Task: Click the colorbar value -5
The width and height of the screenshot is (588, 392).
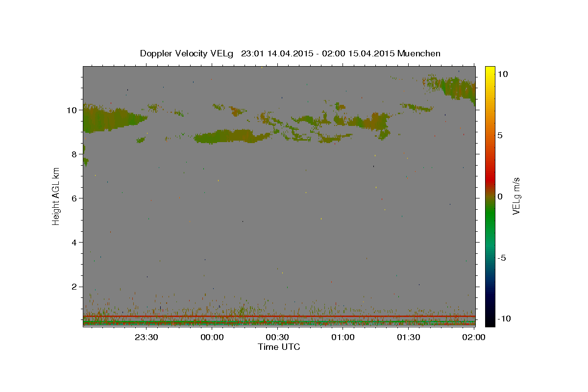Action: point(502,258)
